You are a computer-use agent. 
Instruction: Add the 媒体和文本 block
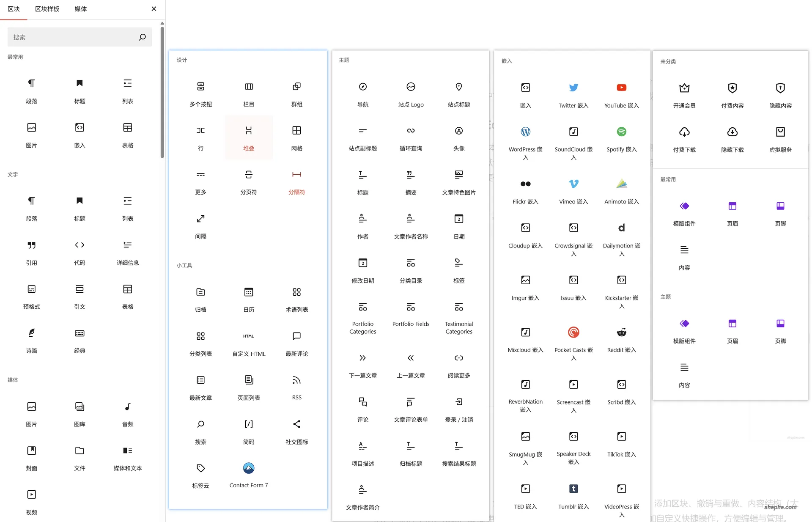click(x=127, y=451)
